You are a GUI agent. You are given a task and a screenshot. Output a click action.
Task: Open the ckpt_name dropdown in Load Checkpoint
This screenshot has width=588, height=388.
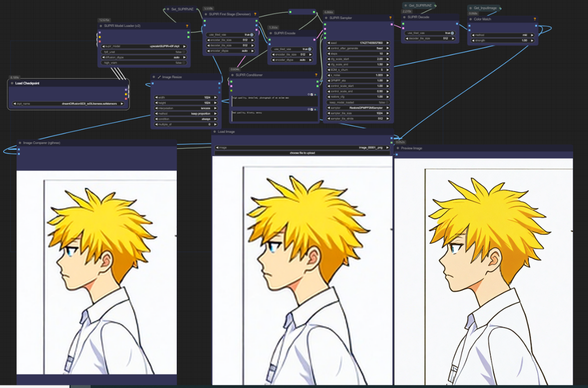[x=68, y=104]
